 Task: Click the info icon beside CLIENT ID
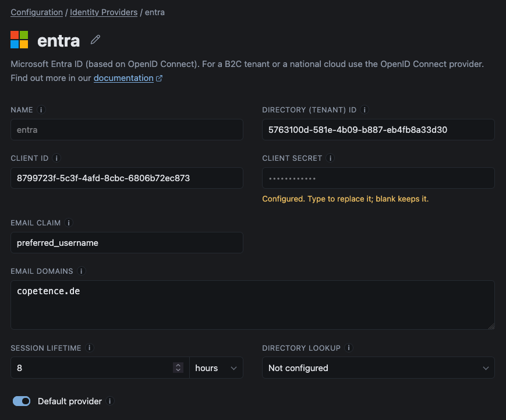56,158
